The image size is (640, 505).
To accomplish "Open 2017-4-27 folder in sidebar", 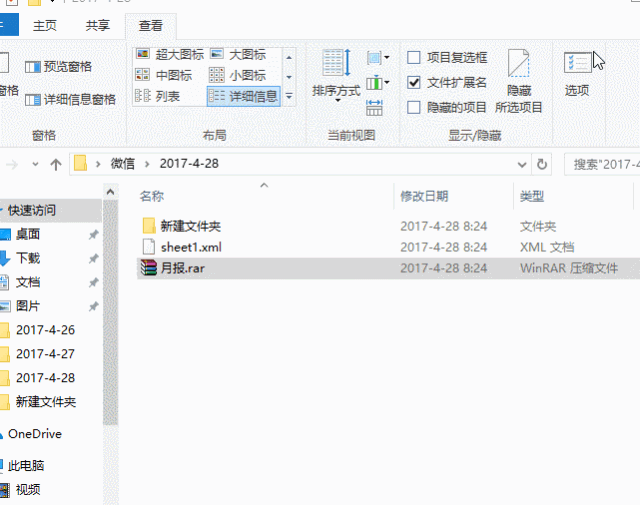I will (x=45, y=354).
